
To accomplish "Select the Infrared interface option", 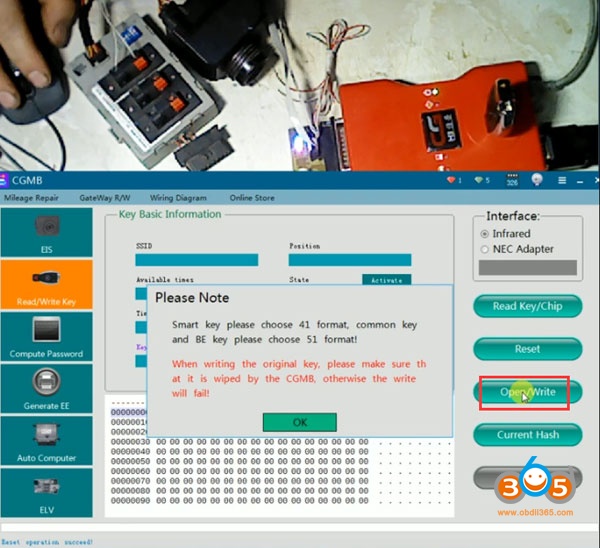I will coord(506,233).
